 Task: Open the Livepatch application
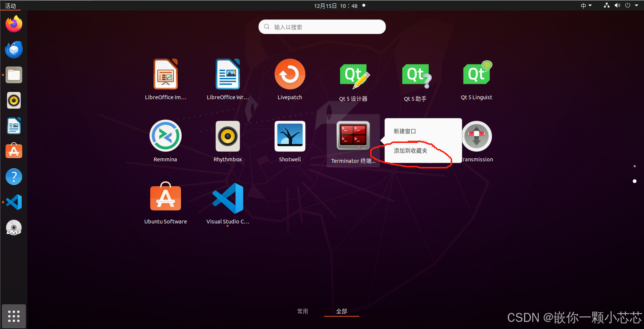(x=290, y=79)
